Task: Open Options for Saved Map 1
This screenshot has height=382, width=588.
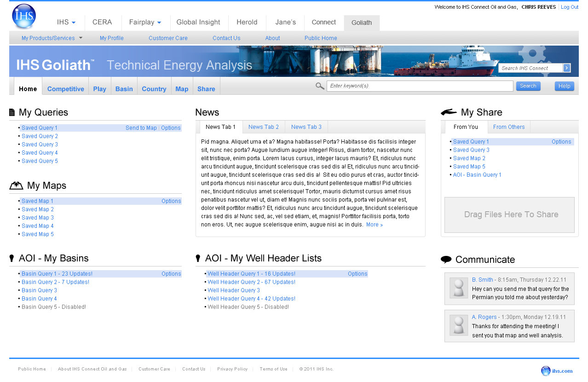Action: (x=171, y=201)
